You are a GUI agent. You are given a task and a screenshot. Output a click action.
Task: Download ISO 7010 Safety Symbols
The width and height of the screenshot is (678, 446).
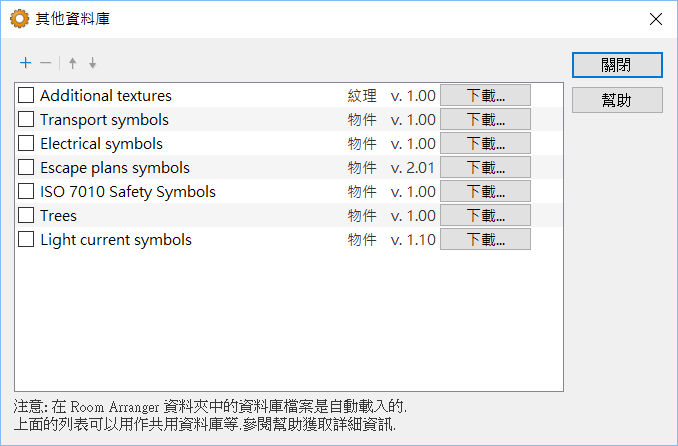pyautogui.click(x=485, y=192)
